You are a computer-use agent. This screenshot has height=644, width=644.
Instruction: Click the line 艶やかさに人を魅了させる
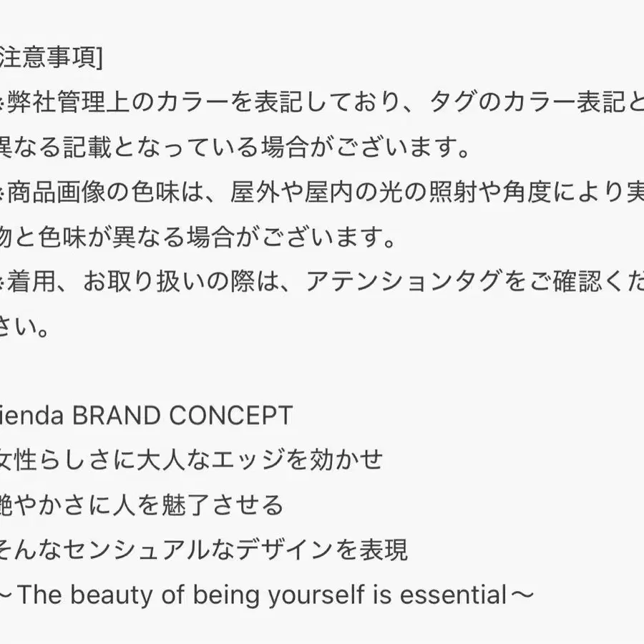(x=142, y=506)
